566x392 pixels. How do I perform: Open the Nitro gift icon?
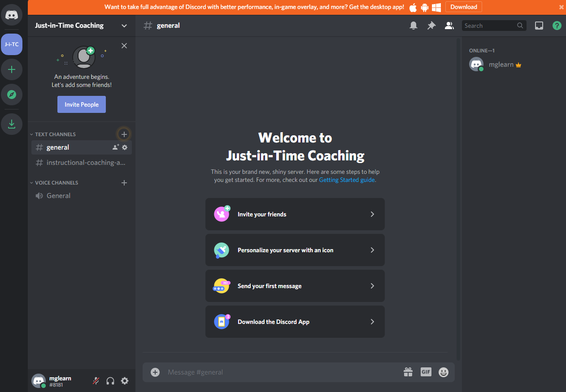tap(408, 372)
